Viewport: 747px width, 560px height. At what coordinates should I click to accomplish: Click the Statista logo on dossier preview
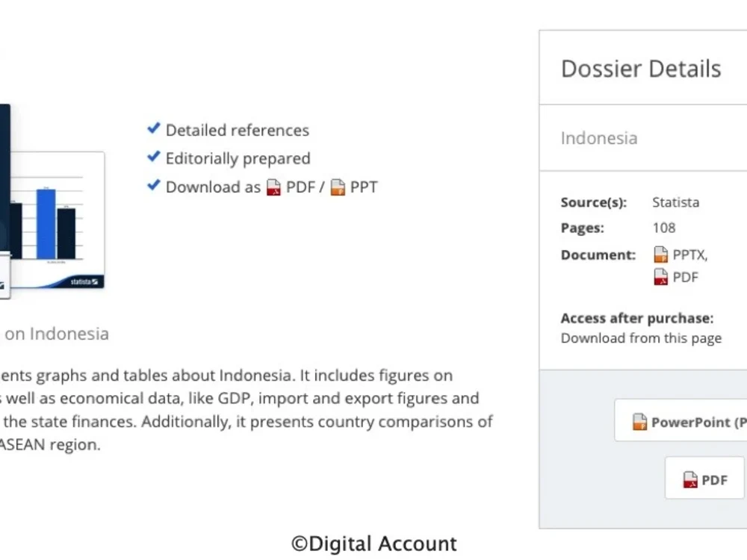(x=84, y=282)
